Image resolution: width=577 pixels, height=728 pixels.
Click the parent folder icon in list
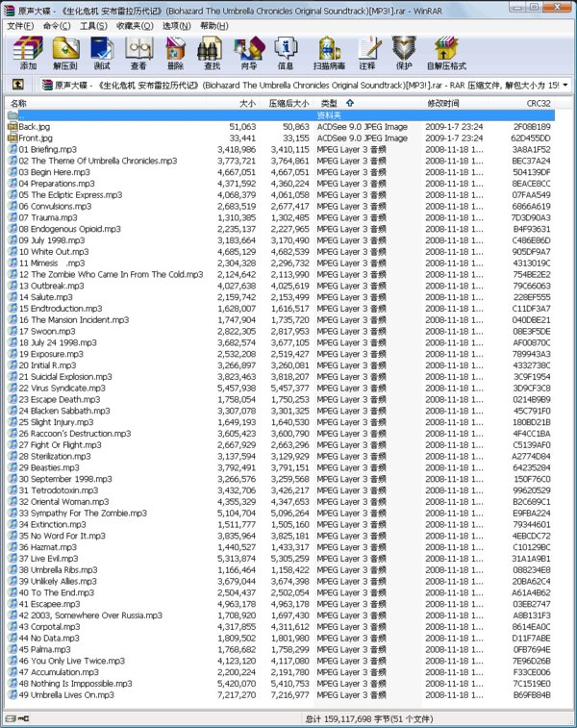coord(13,115)
